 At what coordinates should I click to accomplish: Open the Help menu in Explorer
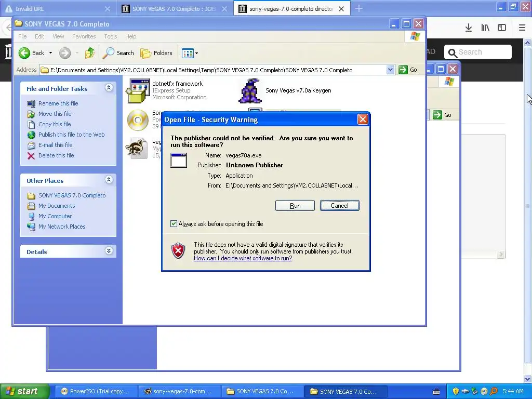tap(130, 36)
